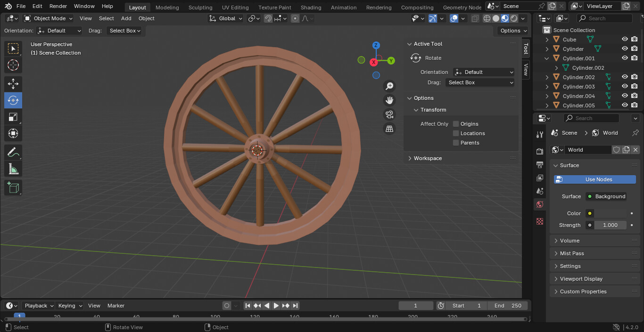Image resolution: width=644 pixels, height=332 pixels.
Task: Collapse Cylinder.001 in the outliner
Action: click(546, 58)
